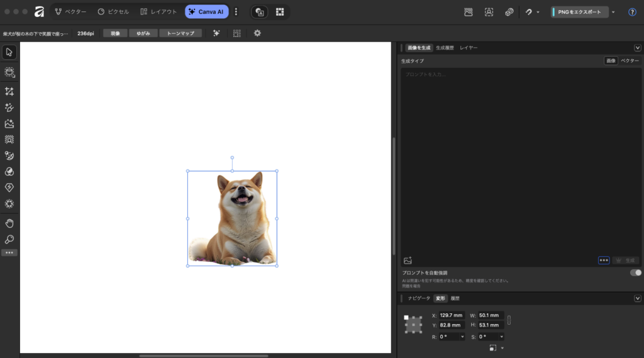Toggle プロンプトを自動強調 switch off
The image size is (644, 358).
636,272
